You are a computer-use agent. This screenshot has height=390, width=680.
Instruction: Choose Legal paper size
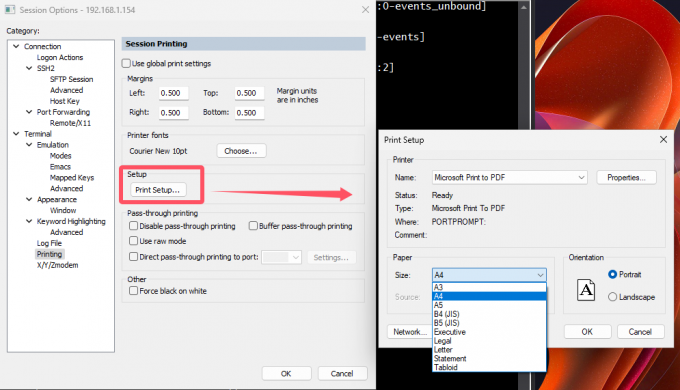[489, 341]
